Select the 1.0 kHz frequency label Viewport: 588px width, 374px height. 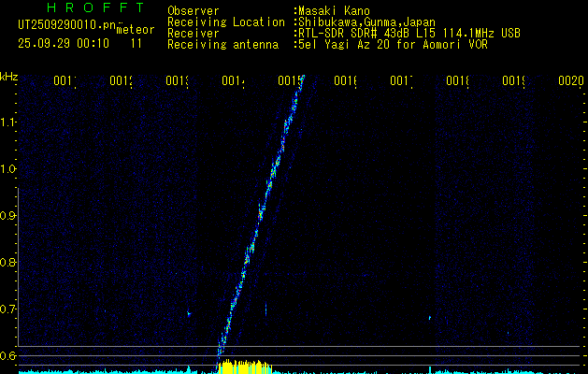coord(8,169)
